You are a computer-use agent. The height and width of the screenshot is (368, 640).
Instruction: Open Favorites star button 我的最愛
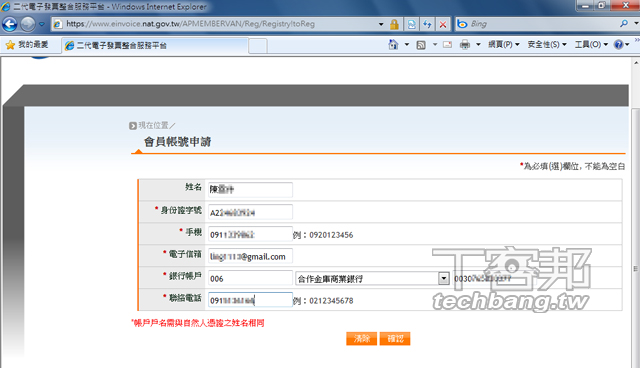tap(27, 44)
